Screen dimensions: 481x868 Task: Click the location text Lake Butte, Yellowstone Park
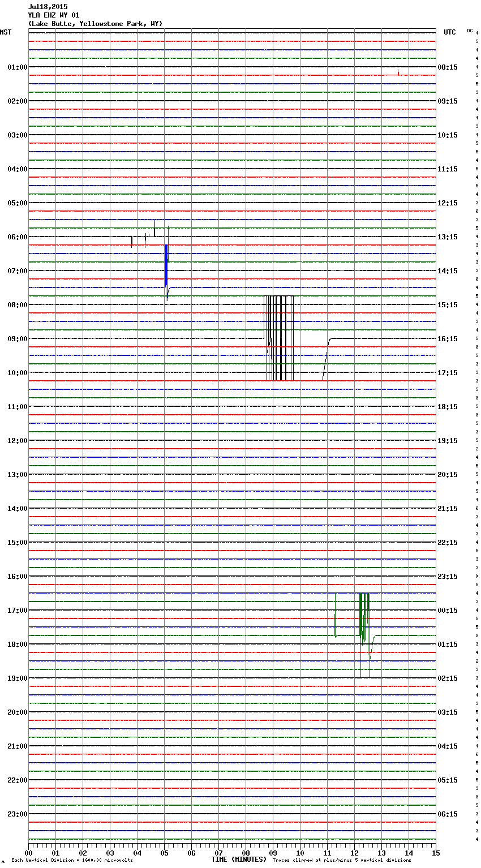point(95,24)
